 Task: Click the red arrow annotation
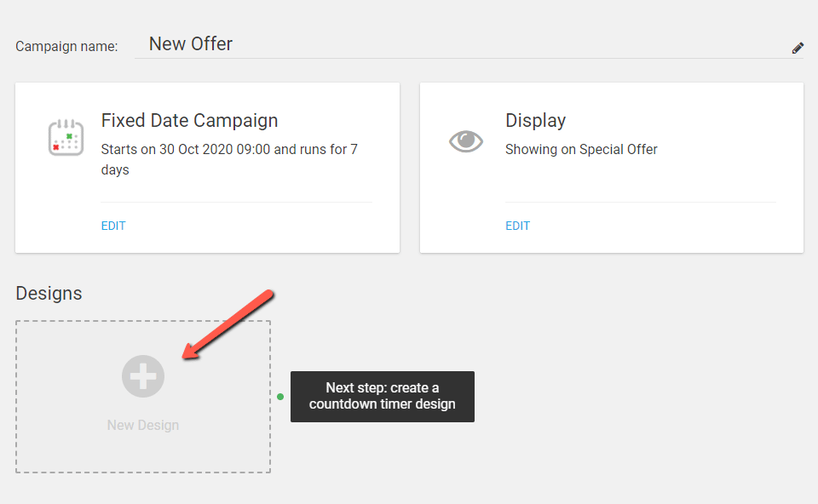(x=228, y=324)
